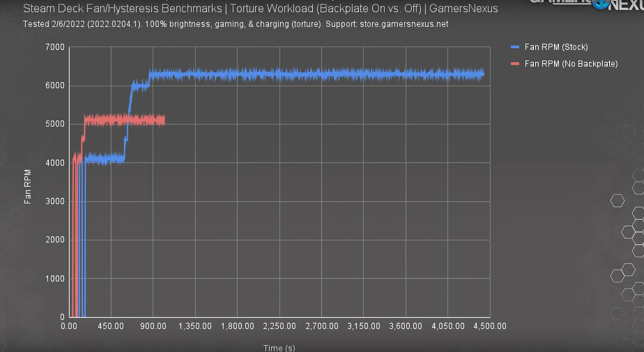Click the X-axis value 450.00
The width and height of the screenshot is (644, 352).
[111, 326]
